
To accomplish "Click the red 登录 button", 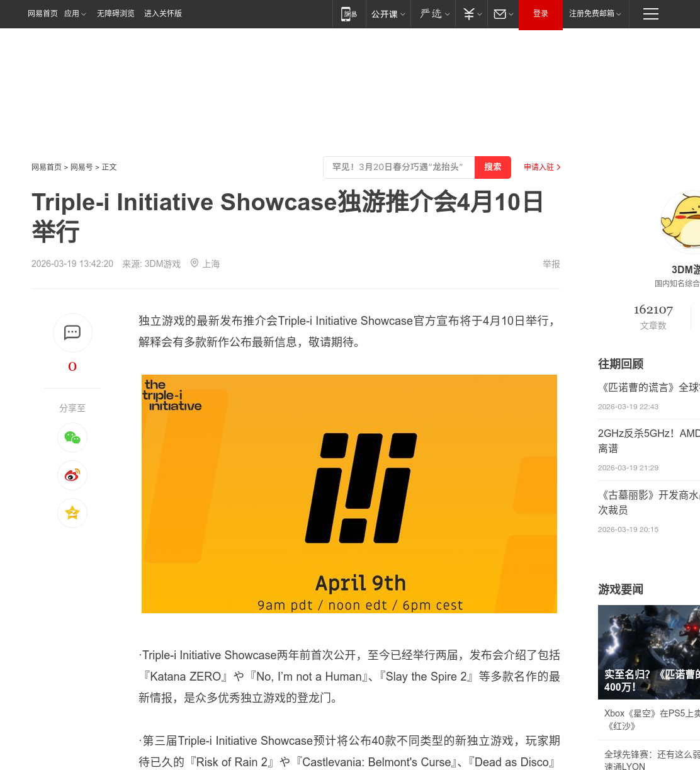I will point(541,14).
